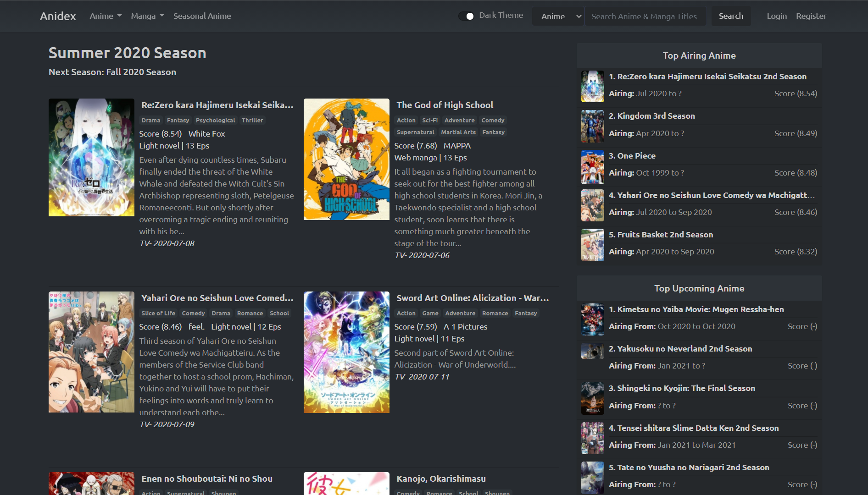Open Fruits Basket 2nd Season thumbnail
Screen dimensions: 868x495
point(593,245)
